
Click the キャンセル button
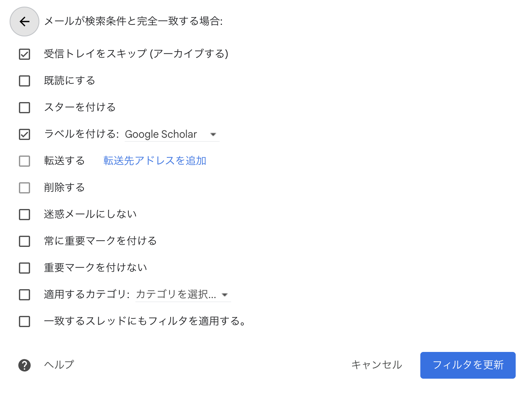pos(377,365)
